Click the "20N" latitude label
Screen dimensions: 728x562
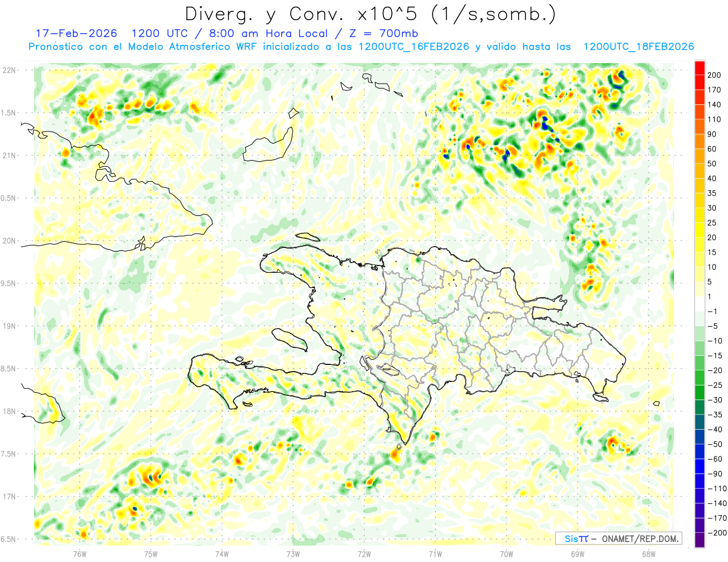10,241
